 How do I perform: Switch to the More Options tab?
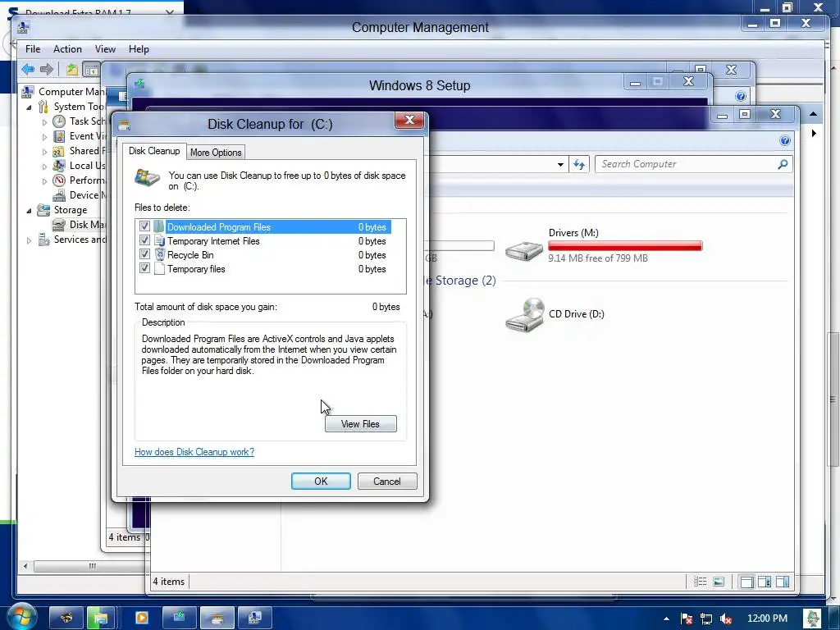click(x=216, y=152)
